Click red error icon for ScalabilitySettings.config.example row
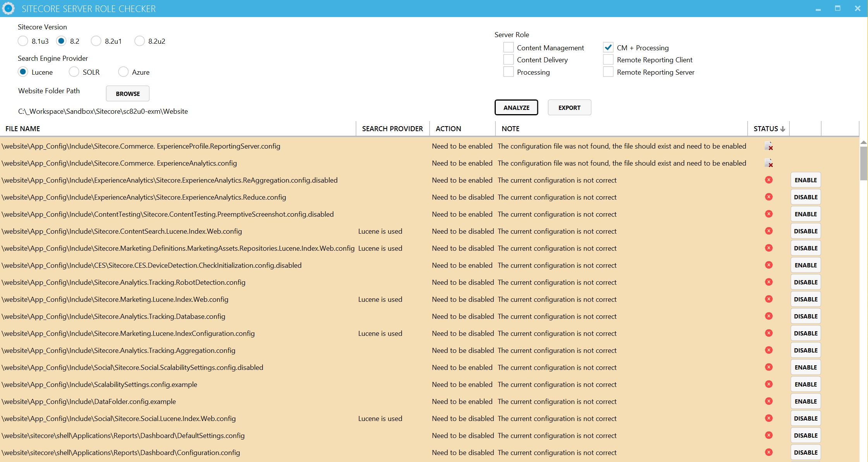This screenshot has width=868, height=462. click(769, 384)
